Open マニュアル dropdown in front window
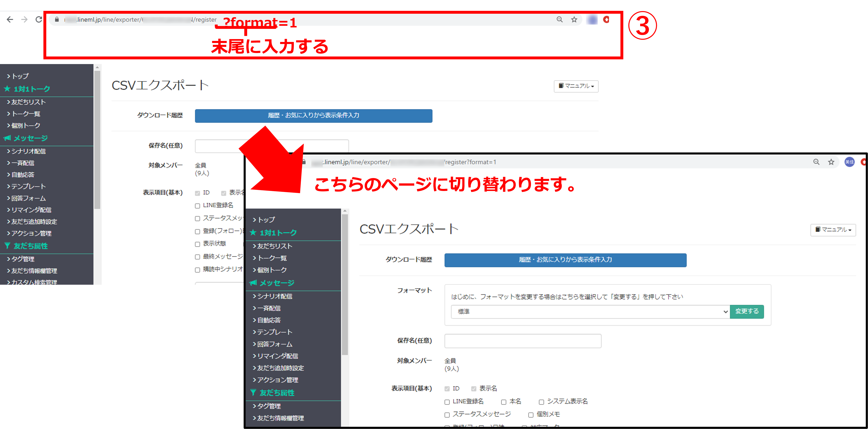The height and width of the screenshot is (429, 868). tap(833, 230)
